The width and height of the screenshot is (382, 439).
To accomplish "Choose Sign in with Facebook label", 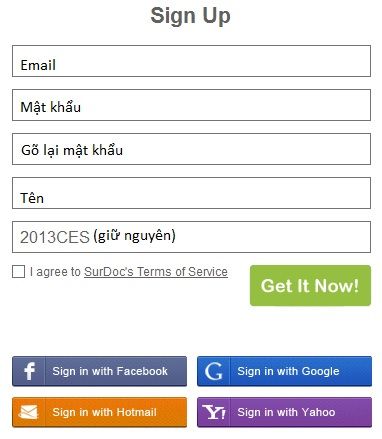I will [110, 371].
